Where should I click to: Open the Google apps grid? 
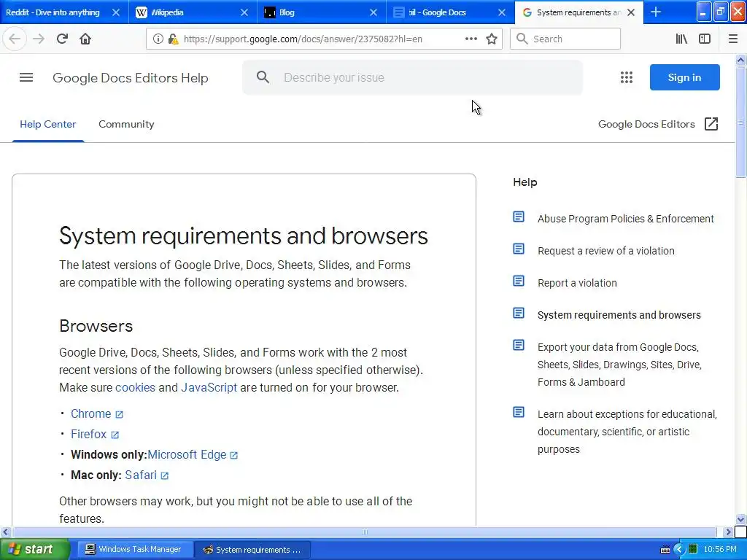(x=627, y=77)
